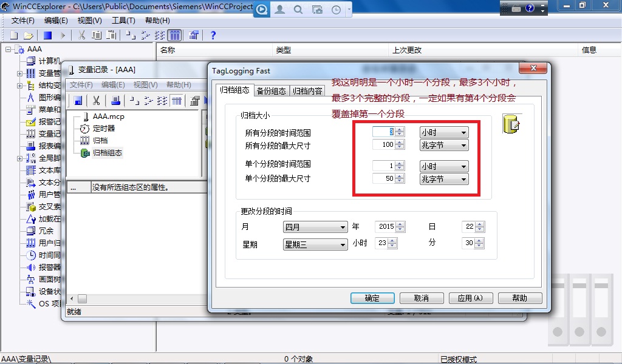Click the Activate runtime play icon

(x=63, y=35)
